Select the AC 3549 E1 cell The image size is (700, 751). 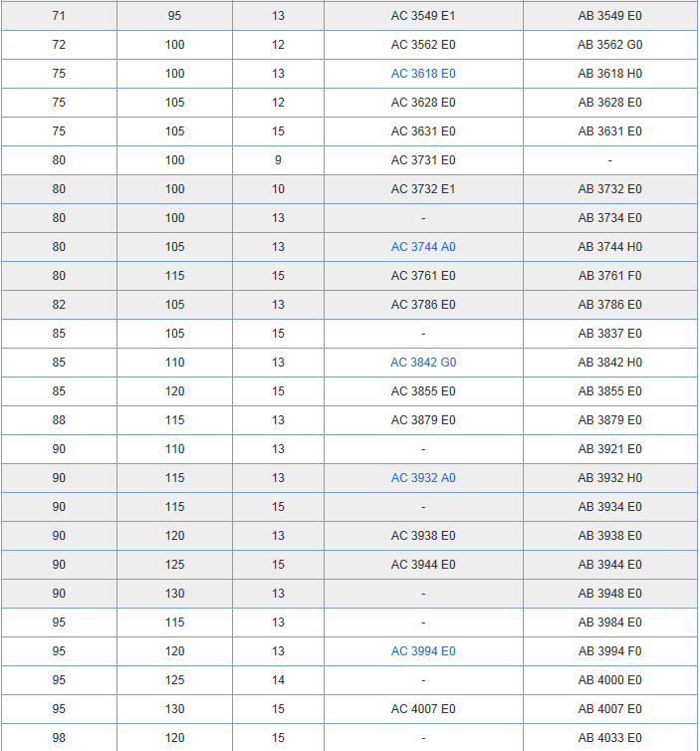[423, 16]
